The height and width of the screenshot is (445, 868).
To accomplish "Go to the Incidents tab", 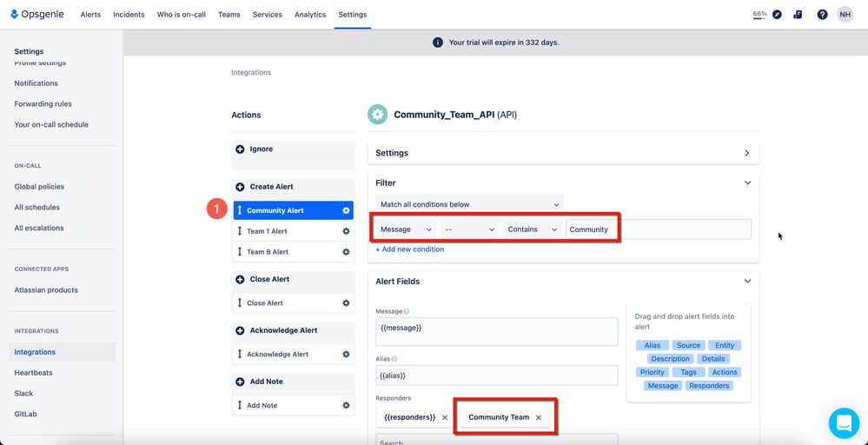I will coord(129,15).
